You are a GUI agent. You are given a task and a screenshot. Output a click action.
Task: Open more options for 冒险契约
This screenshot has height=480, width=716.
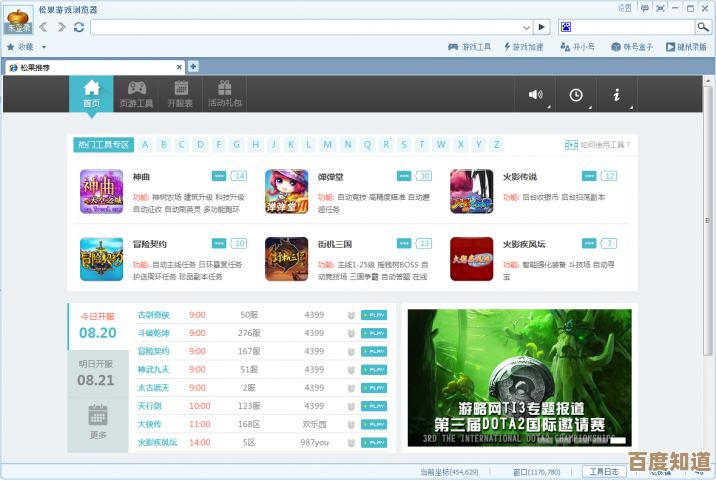pyautogui.click(x=219, y=243)
